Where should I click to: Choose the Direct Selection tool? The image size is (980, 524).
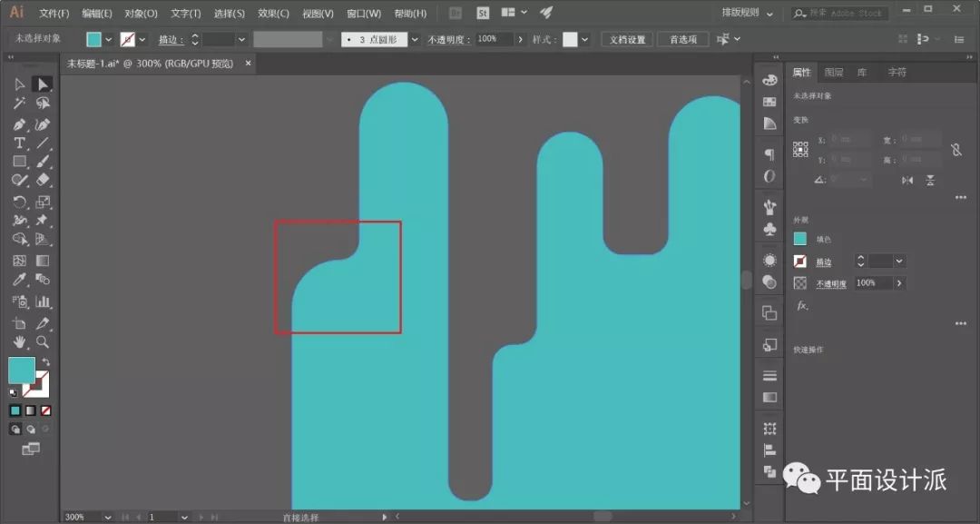pyautogui.click(x=42, y=84)
